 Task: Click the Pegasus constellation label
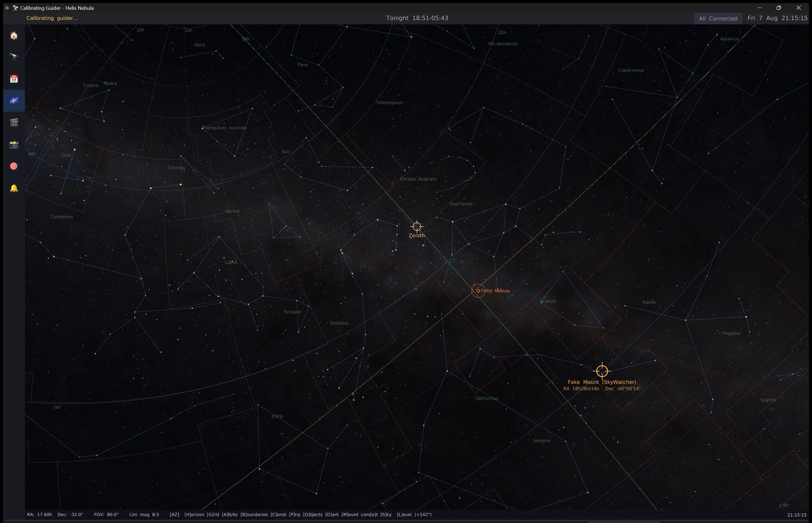coord(731,334)
